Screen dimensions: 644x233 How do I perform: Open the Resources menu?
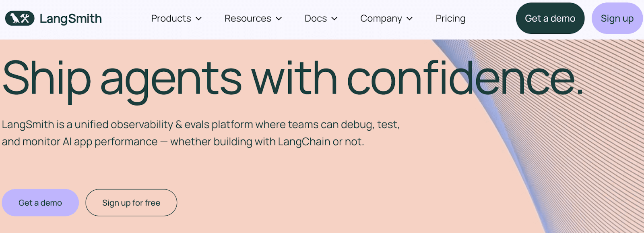point(248,19)
